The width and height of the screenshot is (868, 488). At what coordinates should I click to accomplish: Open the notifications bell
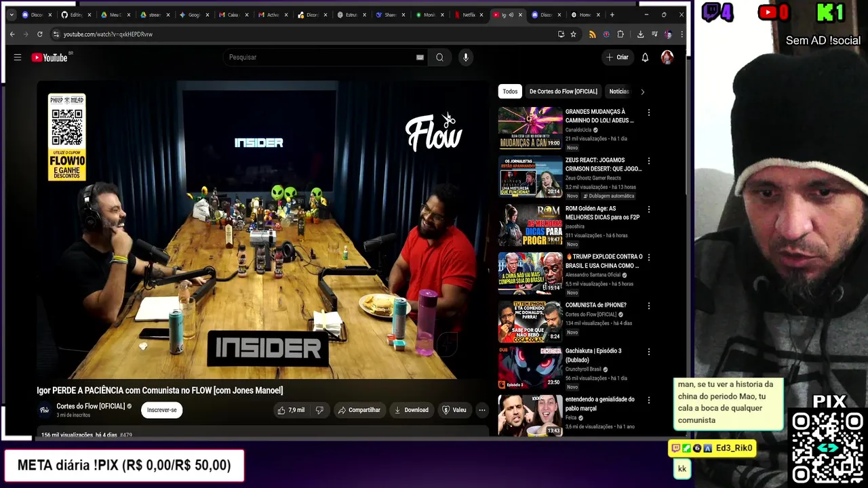(645, 58)
